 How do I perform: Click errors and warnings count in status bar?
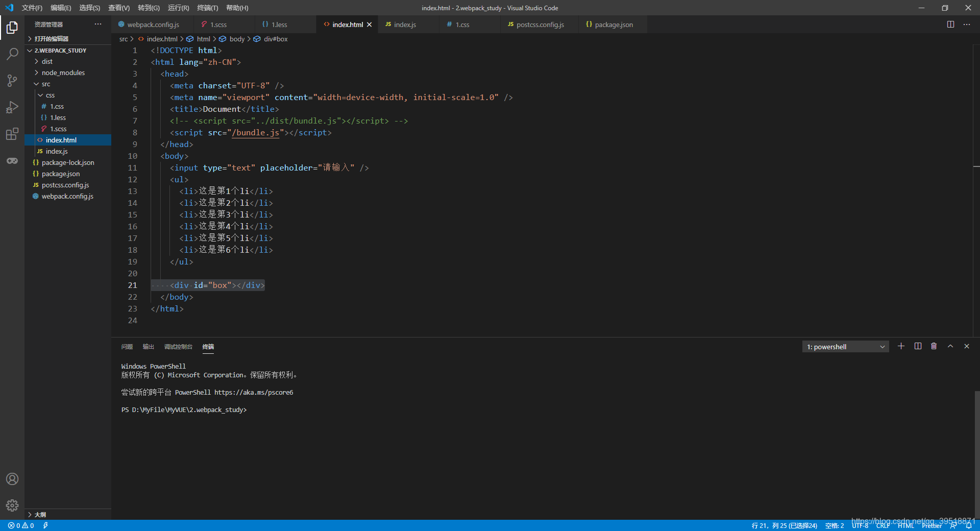(21, 525)
